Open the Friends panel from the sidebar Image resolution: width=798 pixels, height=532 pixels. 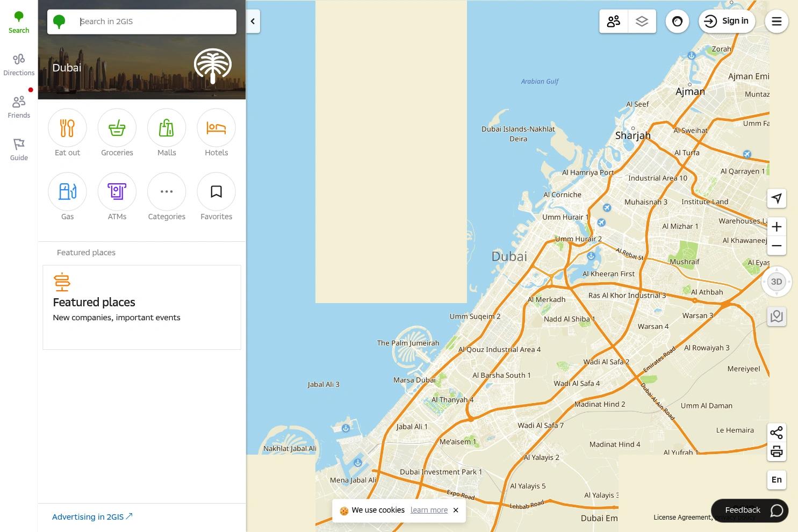(x=18, y=105)
